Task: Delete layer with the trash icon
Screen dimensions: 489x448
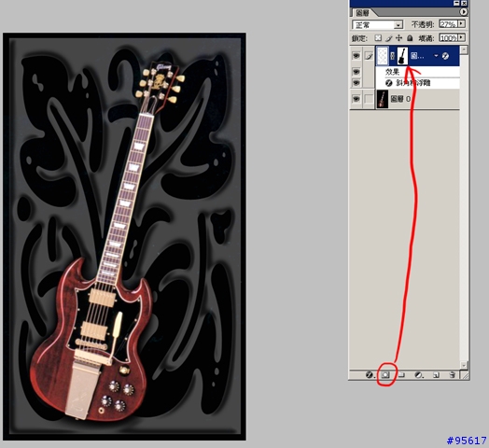Action: (x=452, y=374)
